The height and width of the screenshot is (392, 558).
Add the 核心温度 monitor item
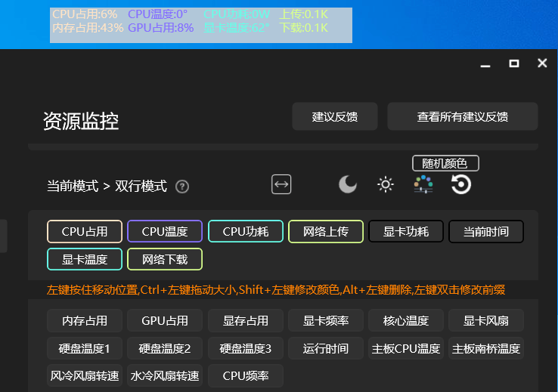(406, 320)
